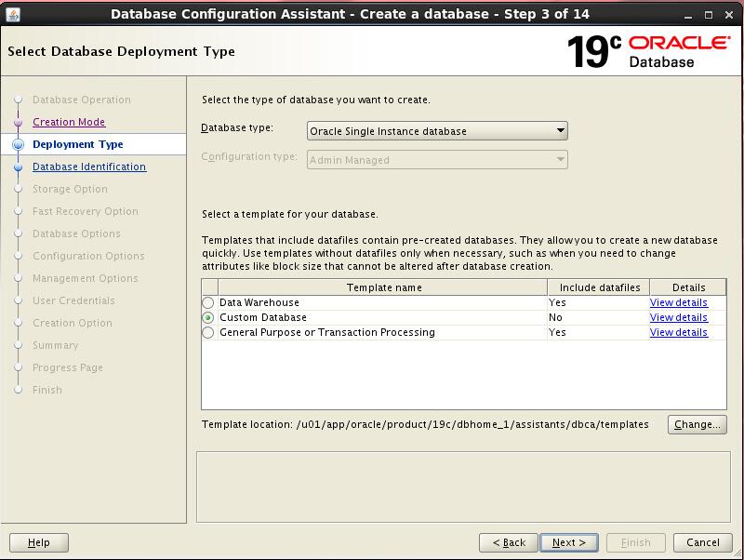Click the Java icon in the title bar
This screenshot has width=744, height=560.
[x=12, y=13]
